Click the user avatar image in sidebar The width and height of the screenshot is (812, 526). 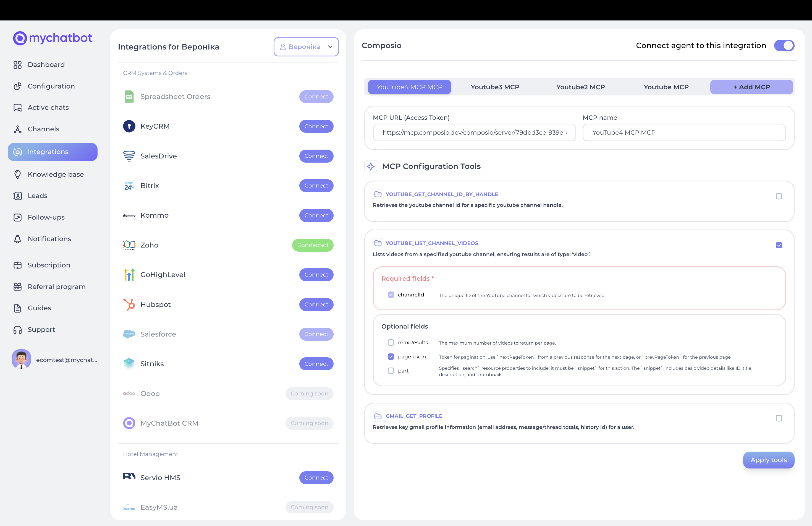pos(21,359)
